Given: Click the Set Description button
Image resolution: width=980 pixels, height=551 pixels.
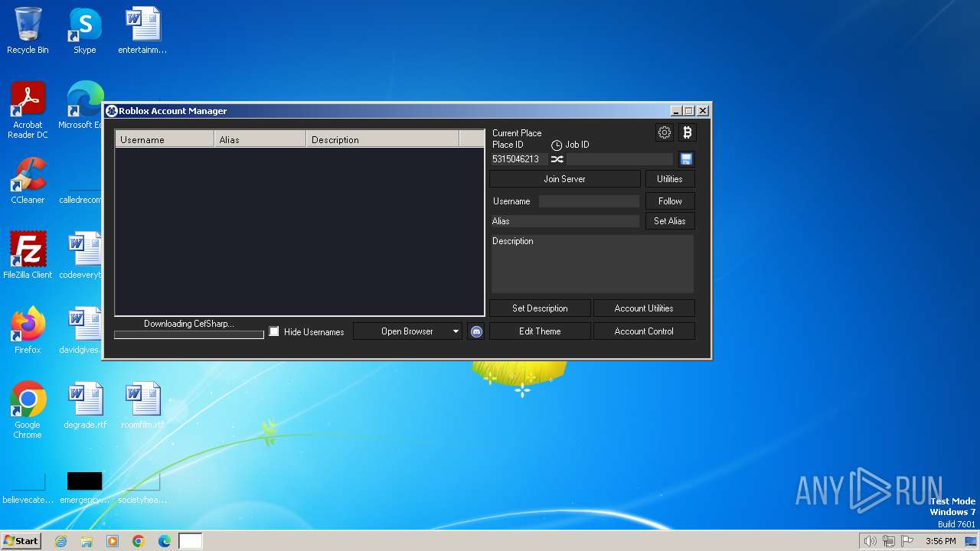Looking at the screenshot, I should tap(540, 308).
